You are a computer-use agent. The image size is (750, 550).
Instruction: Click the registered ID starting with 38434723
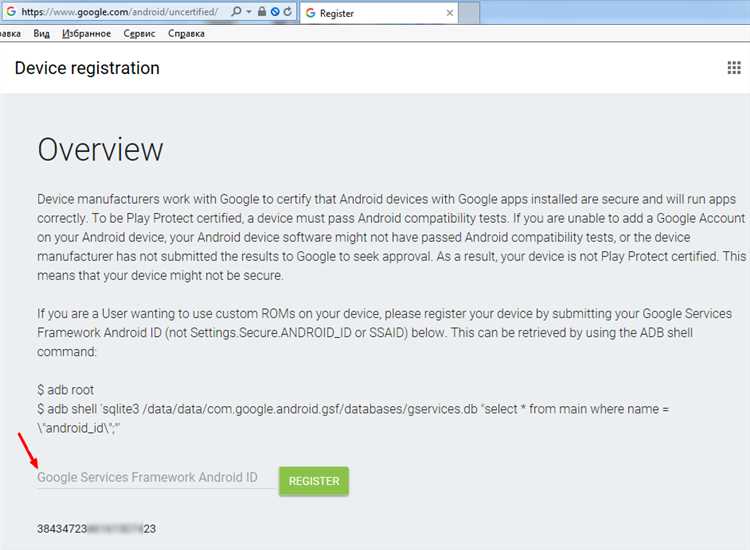tap(97, 529)
